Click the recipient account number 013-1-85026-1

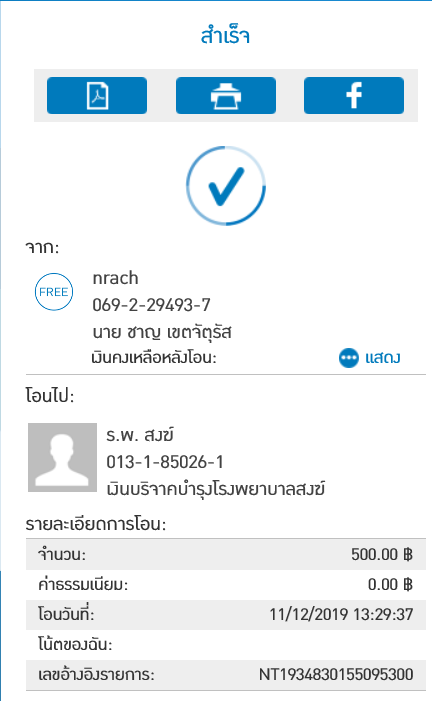165,462
